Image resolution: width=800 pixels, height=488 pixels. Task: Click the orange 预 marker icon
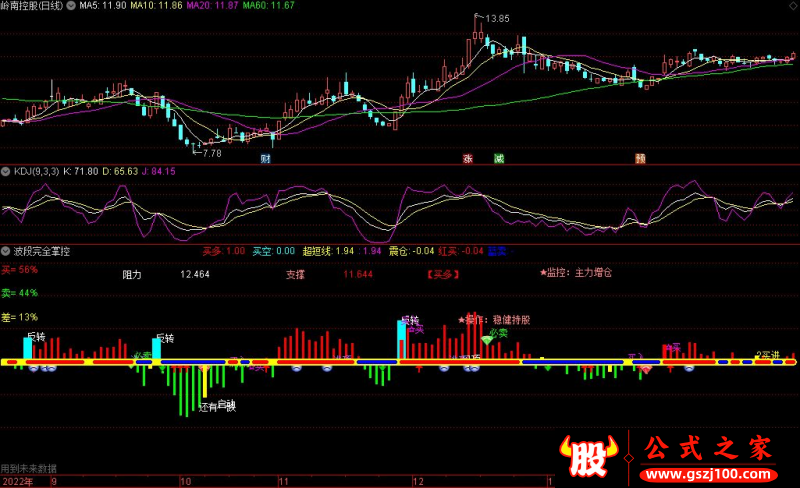639,158
